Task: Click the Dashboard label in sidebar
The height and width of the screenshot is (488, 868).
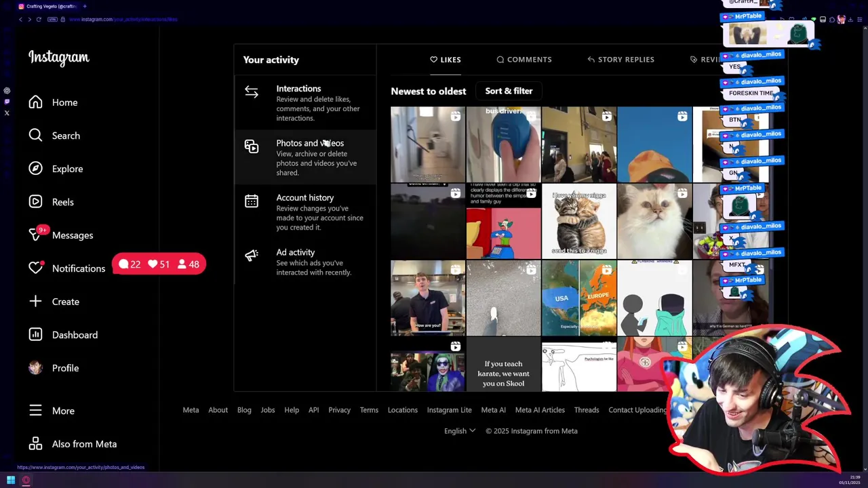Action: [x=75, y=335]
